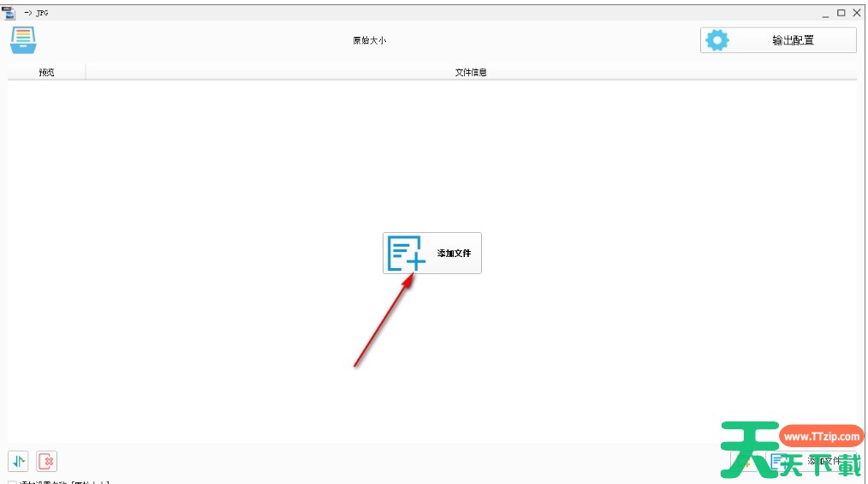Click the red clear list icon

[47, 461]
